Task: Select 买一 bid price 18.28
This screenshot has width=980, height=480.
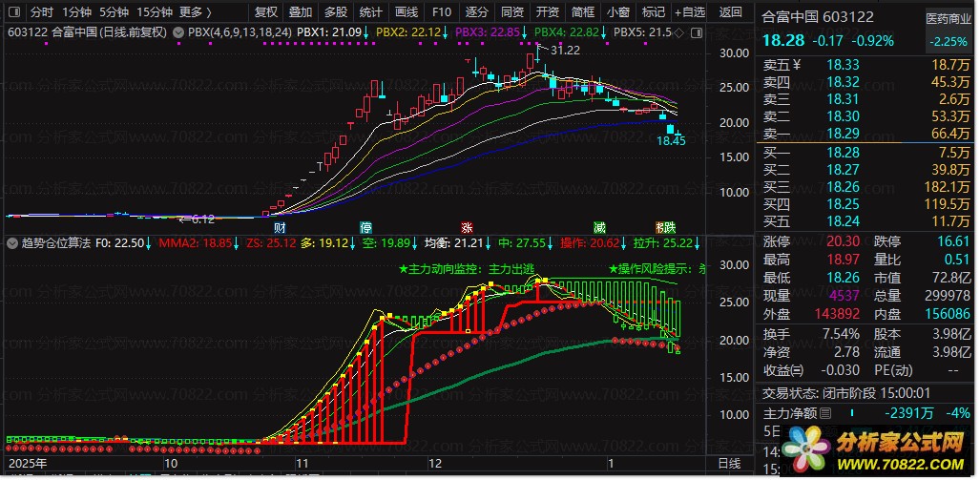Action: tap(844, 153)
